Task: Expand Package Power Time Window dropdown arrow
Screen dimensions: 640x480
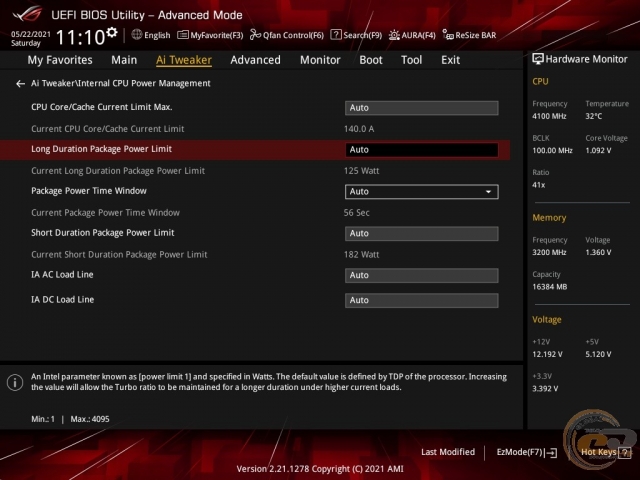Action: (488, 192)
